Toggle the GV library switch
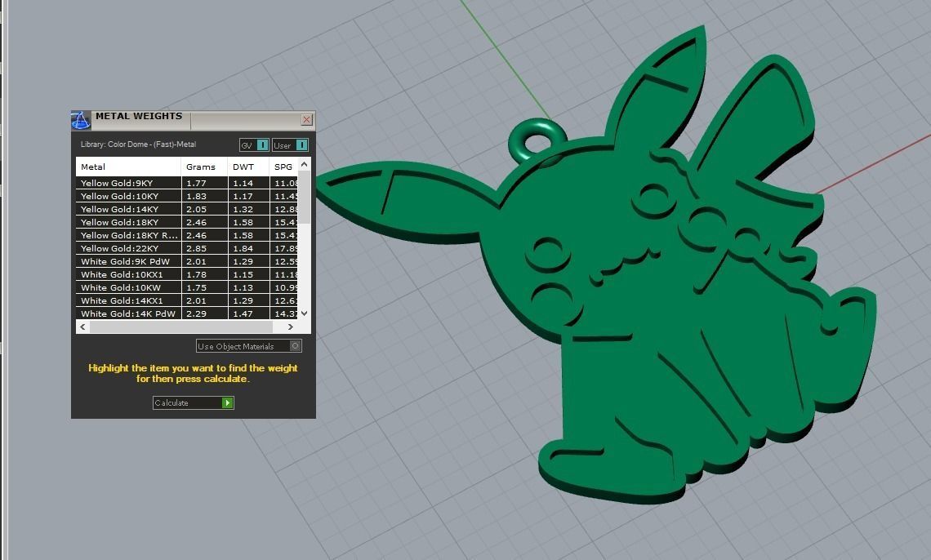931x560 pixels. (x=254, y=145)
